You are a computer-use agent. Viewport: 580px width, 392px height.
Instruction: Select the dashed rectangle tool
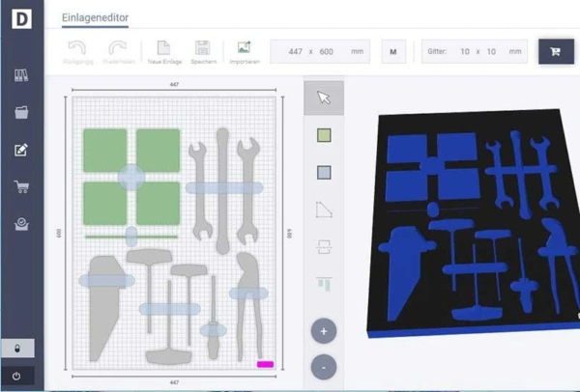(324, 247)
